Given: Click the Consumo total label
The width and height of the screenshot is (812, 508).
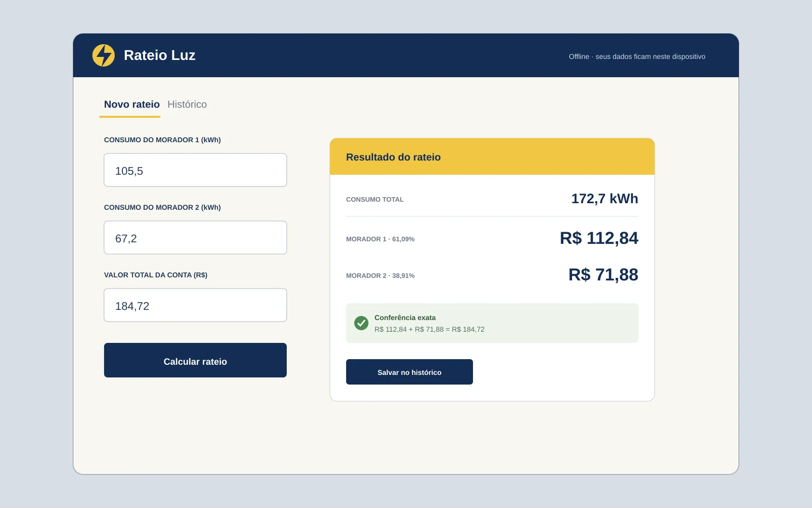Looking at the screenshot, I should pos(375,200).
